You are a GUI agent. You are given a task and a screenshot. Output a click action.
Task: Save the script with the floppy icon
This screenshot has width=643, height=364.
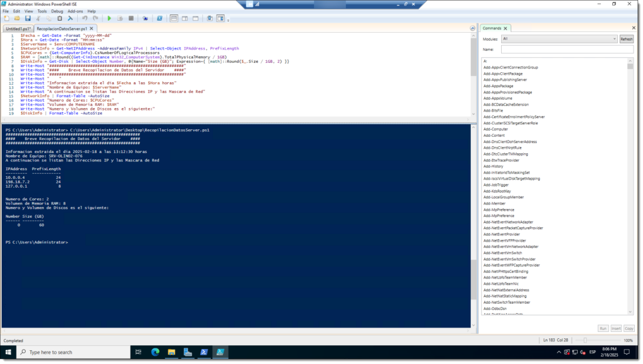(x=28, y=18)
